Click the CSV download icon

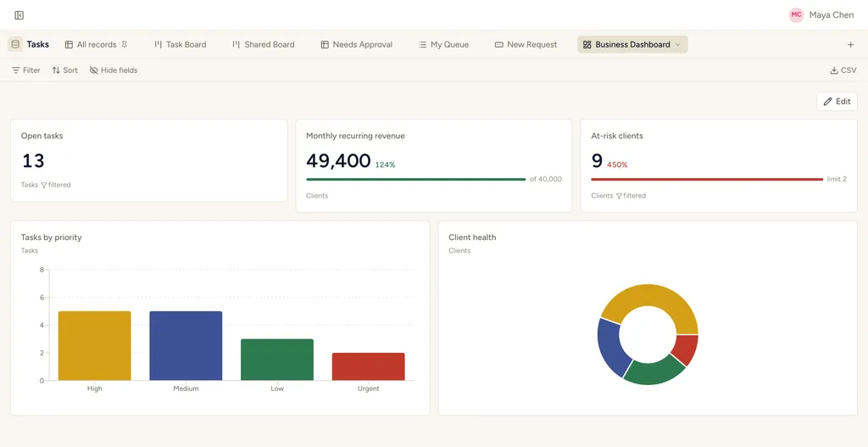coord(834,70)
